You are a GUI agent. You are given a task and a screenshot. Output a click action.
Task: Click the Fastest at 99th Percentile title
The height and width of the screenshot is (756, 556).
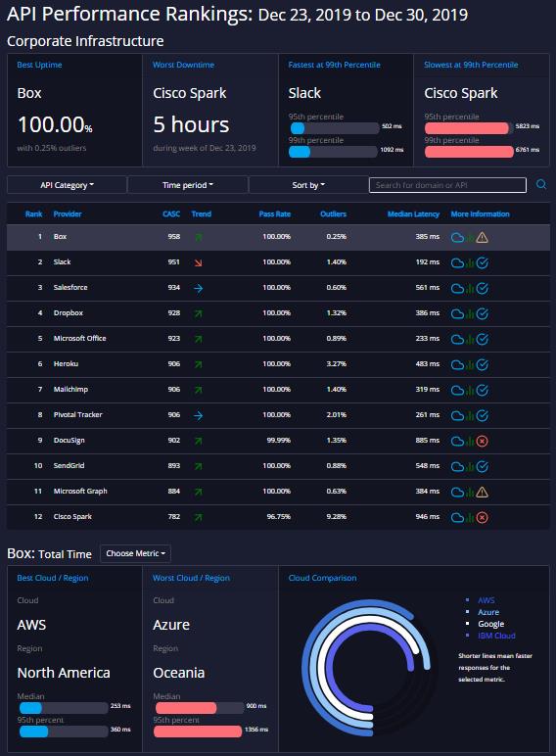pyautogui.click(x=335, y=65)
